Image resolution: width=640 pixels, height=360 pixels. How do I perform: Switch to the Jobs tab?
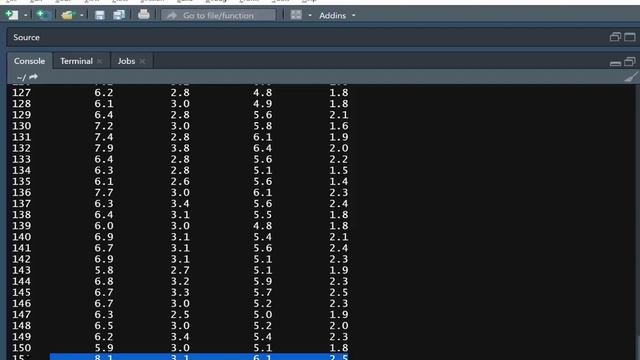pyautogui.click(x=126, y=61)
